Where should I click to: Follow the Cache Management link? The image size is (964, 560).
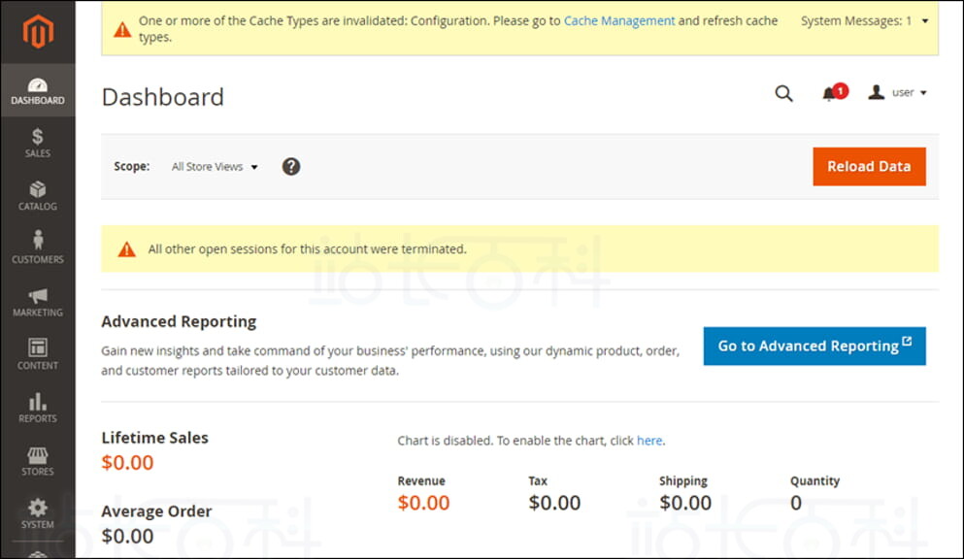point(619,20)
